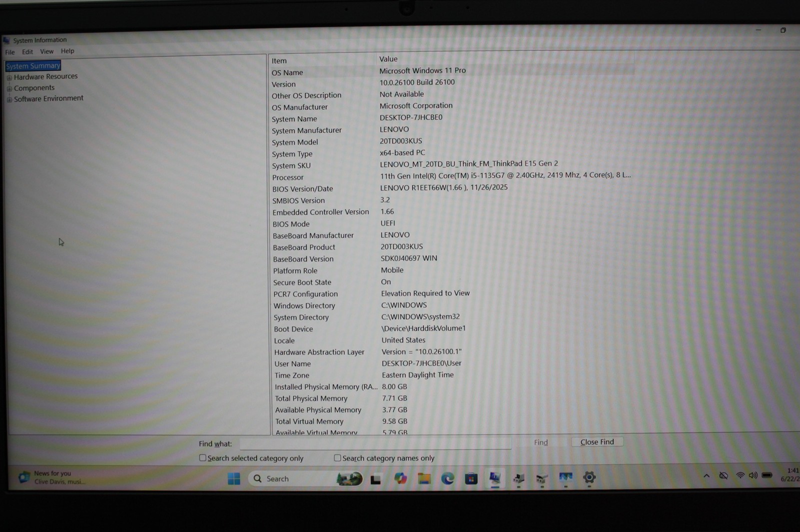
Task: Click the Find what text field
Action: point(375,443)
